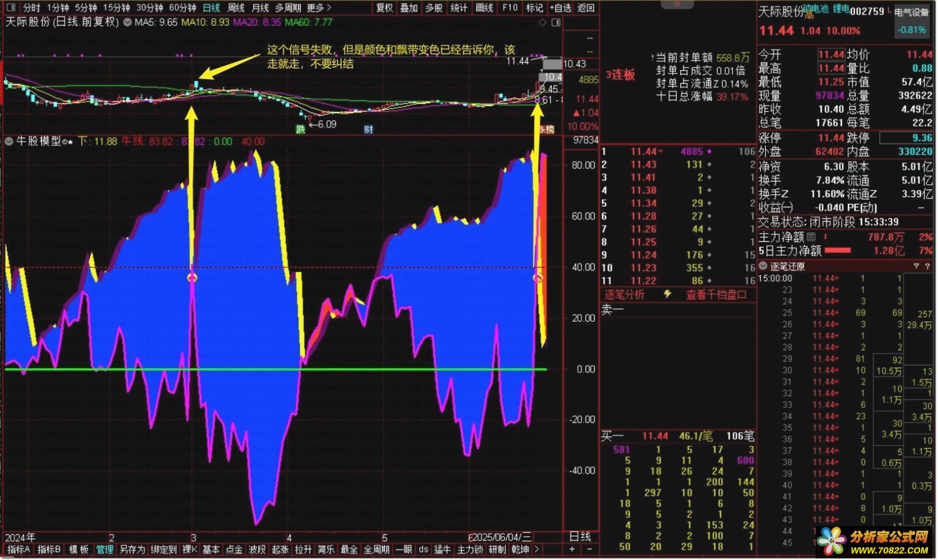The height and width of the screenshot is (560, 938).
Task: Click the 返回 back button
Action: (x=586, y=8)
